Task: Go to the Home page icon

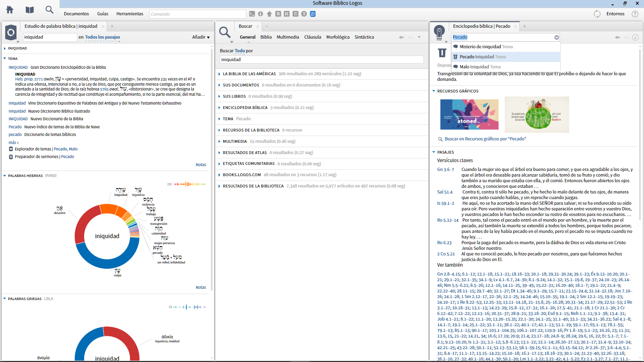Action: [x=10, y=10]
